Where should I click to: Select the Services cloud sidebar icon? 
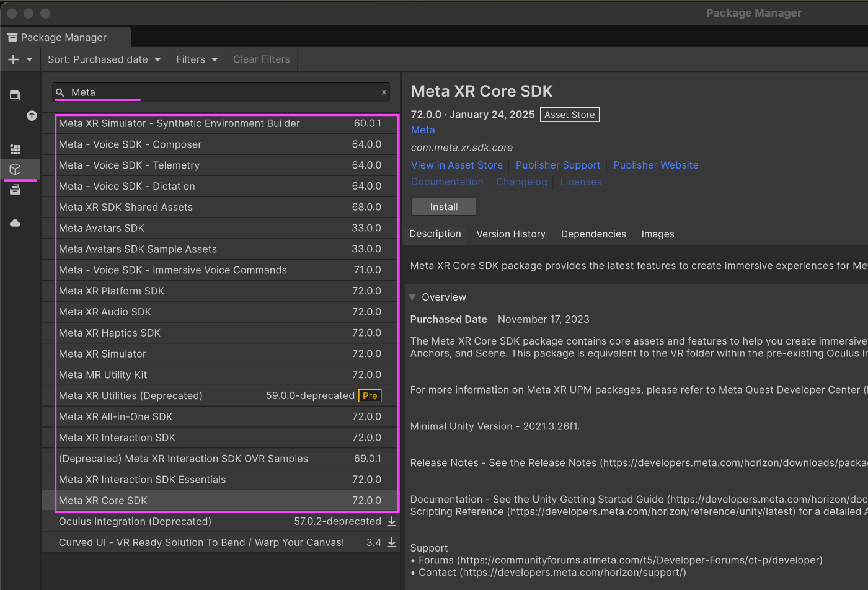pyautogui.click(x=15, y=223)
